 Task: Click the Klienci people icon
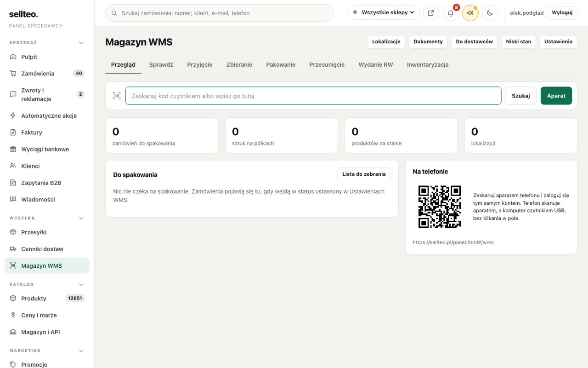pos(13,166)
